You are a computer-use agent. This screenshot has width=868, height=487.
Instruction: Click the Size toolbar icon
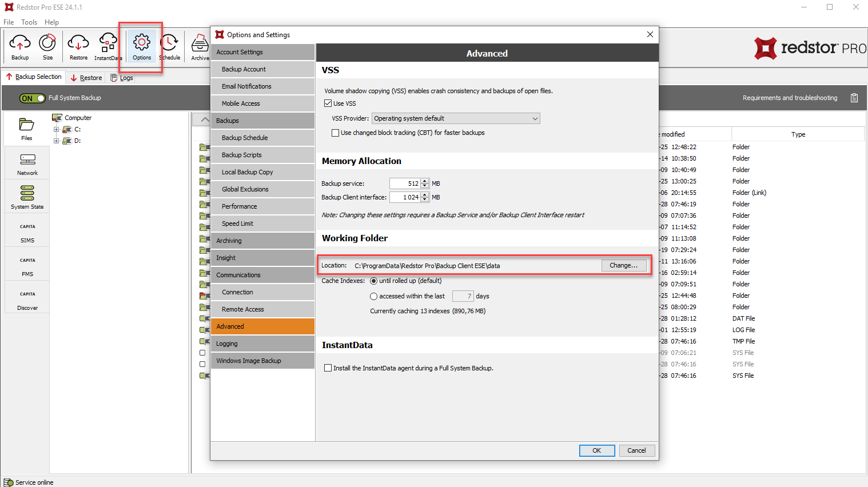47,46
